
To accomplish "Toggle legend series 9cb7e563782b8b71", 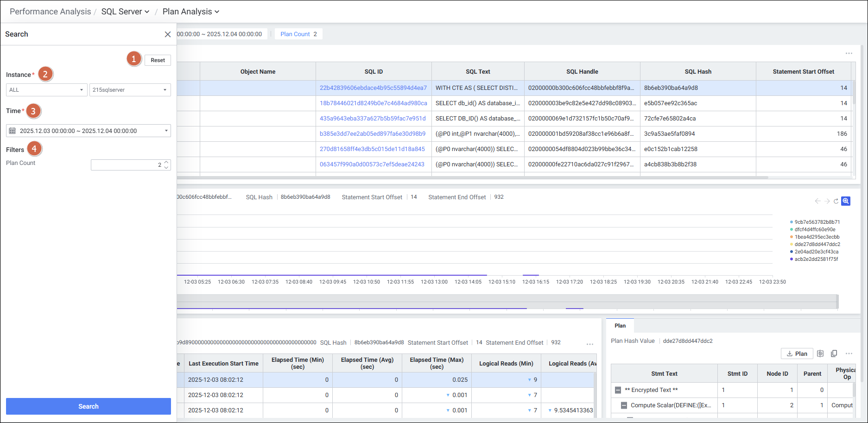I will (x=817, y=222).
